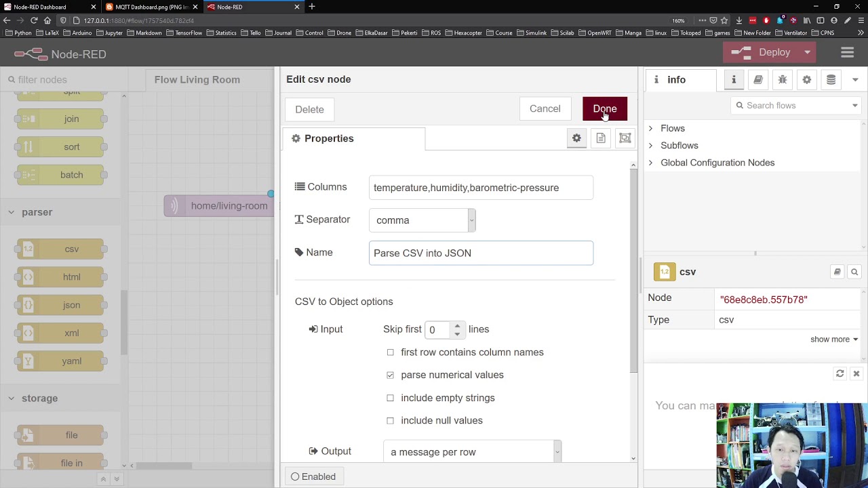Screen dimensions: 868x488
Task: Open the help book sidebar icon
Action: (x=758, y=80)
